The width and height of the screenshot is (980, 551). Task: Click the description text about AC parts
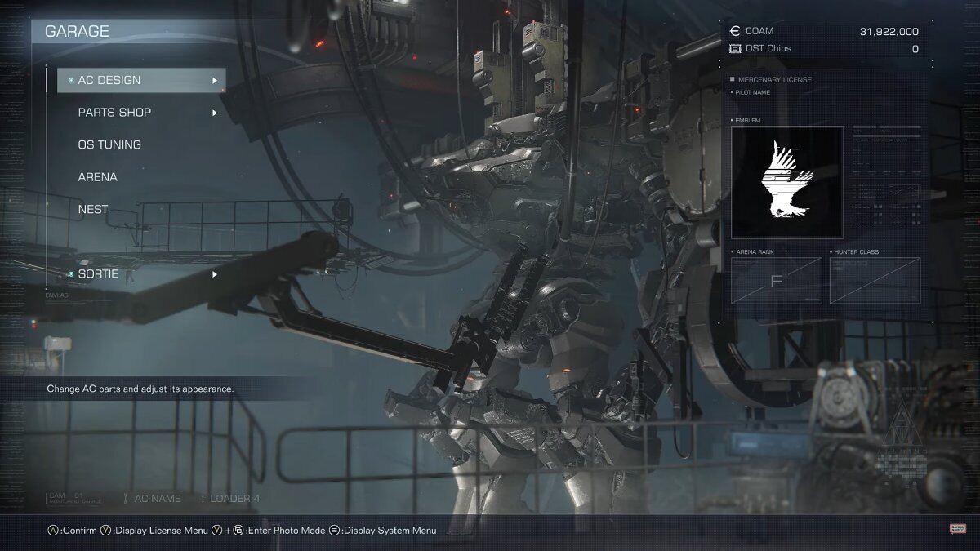[x=140, y=389]
